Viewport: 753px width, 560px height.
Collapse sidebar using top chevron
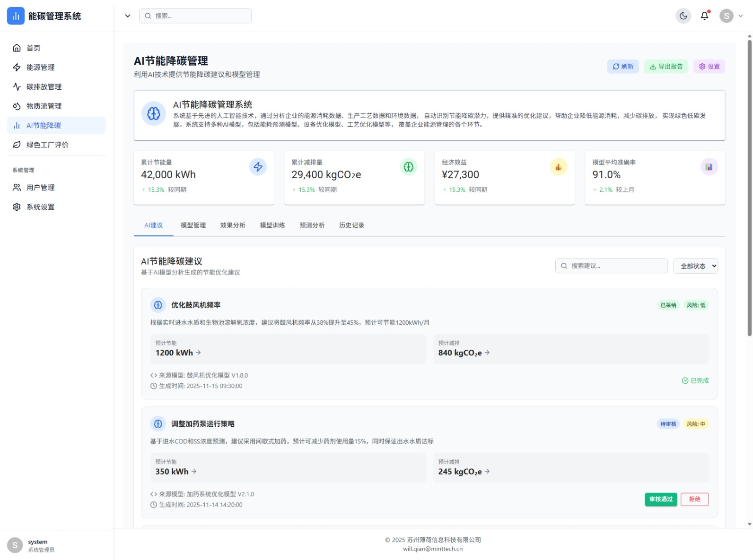127,16
